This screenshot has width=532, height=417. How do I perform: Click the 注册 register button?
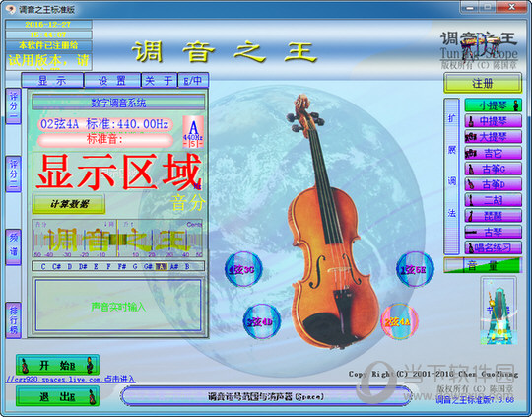483,83
